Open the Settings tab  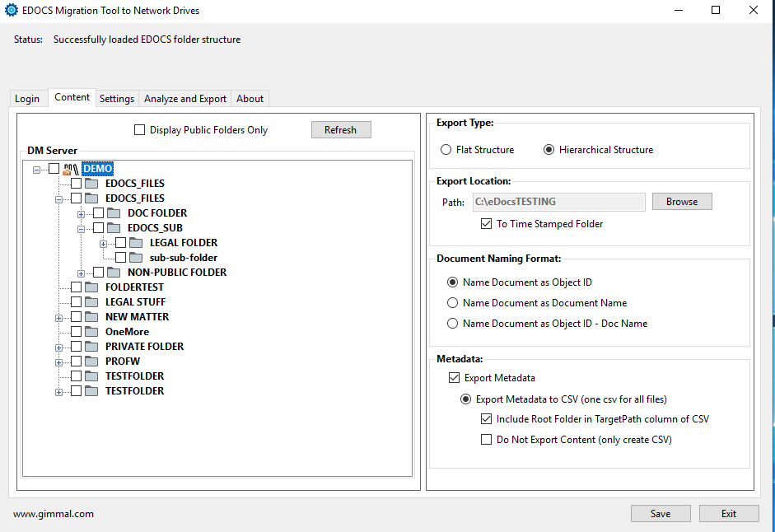(x=117, y=99)
